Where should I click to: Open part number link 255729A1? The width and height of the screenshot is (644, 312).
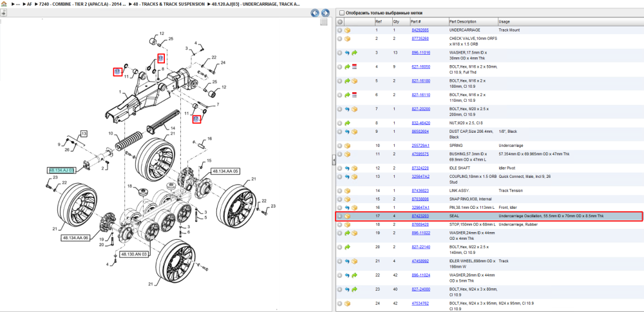pos(420,146)
